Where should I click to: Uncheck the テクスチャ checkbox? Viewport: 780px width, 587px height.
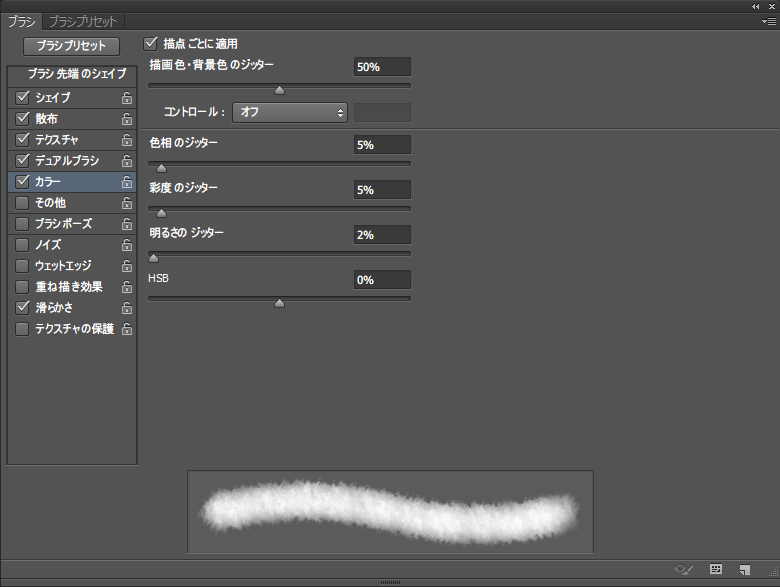click(22, 139)
